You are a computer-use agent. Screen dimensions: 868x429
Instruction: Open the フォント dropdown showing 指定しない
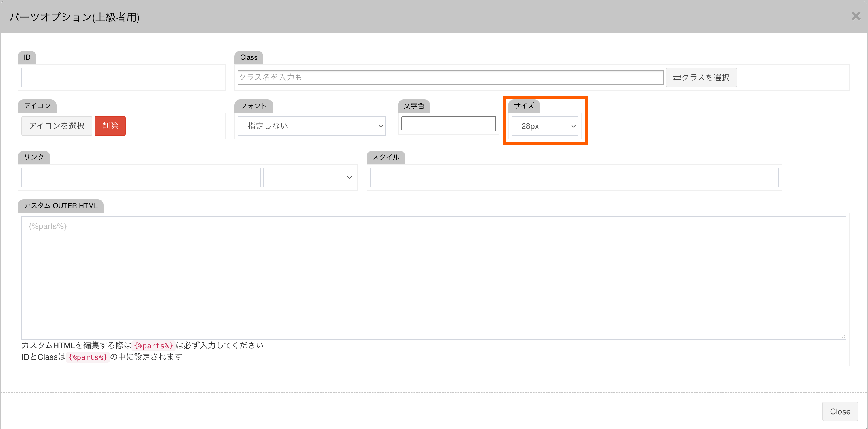click(x=312, y=126)
